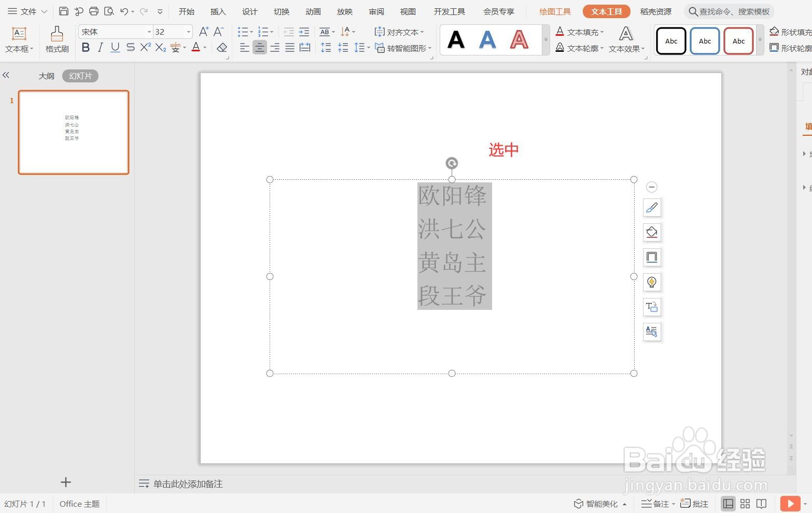Toggle italic formatting
Screen dimensions: 812x513
click(x=100, y=48)
